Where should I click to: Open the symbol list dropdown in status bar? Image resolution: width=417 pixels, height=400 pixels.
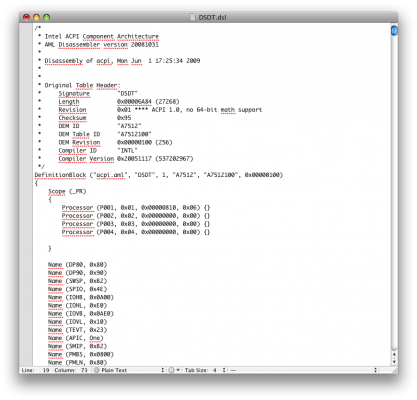point(303,370)
